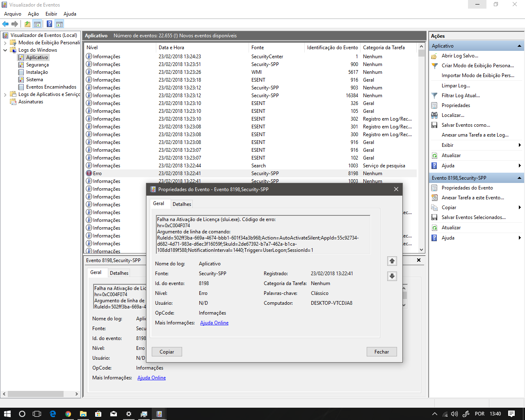Click the Anexar Tarefa a este Evento icon
525x420 pixels.
click(x=434, y=198)
